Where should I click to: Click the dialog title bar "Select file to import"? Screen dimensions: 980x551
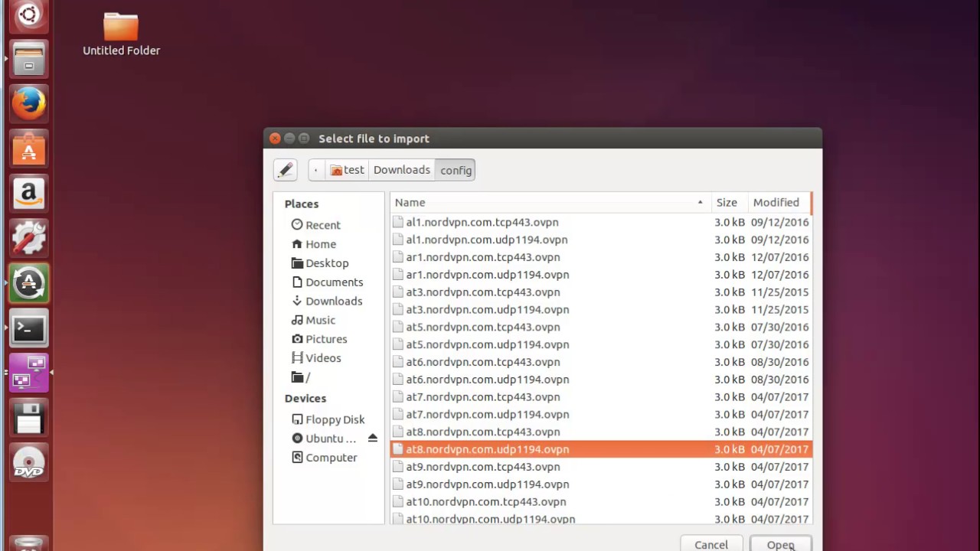543,139
